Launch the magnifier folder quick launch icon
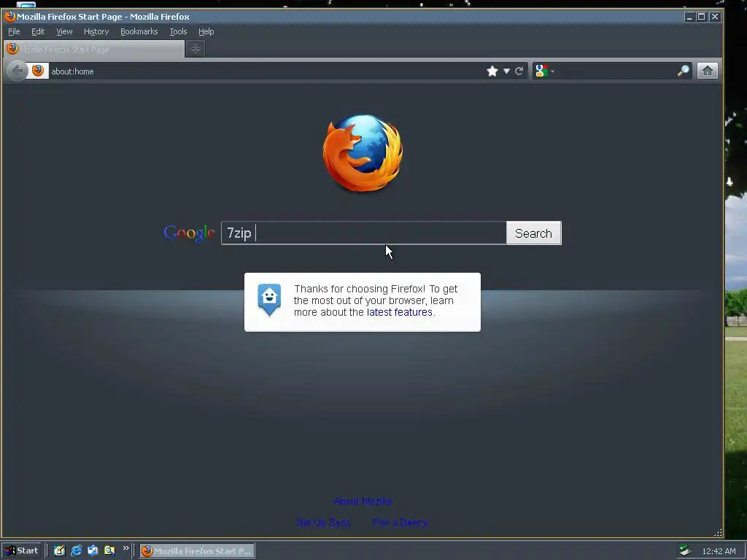The width and height of the screenshot is (747, 560). (109, 551)
